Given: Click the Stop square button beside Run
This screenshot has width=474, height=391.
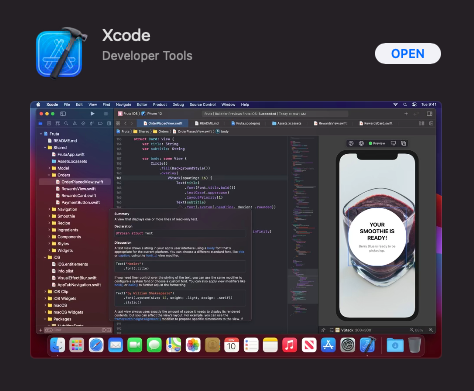Looking at the screenshot, I should coord(106,114).
